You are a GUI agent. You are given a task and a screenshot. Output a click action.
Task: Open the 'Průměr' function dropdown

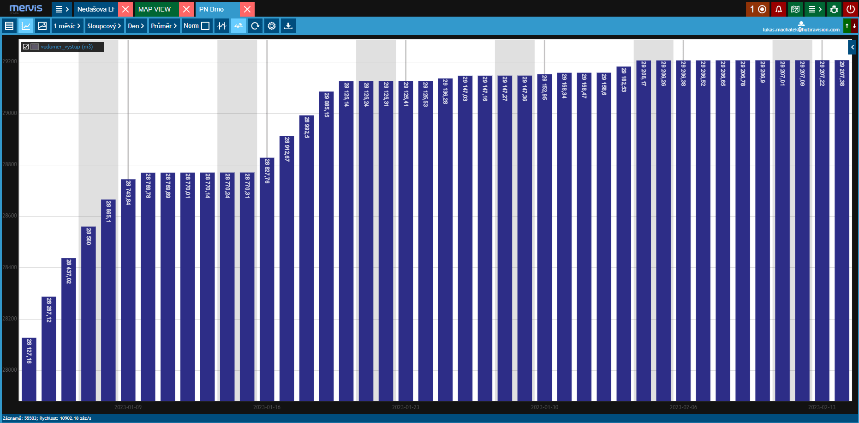[x=165, y=25]
